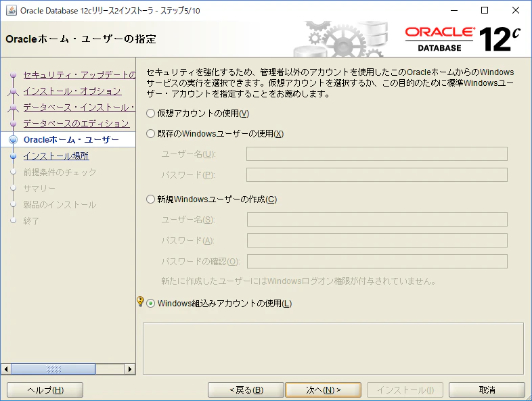
Task: Select 仮想アカウントの使用 radio button
Action: point(151,114)
